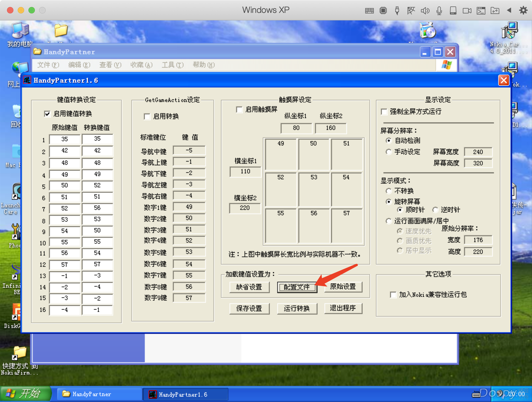Click the 屏幕宽度 field showing 240
The image size is (532, 402).
pyautogui.click(x=478, y=152)
